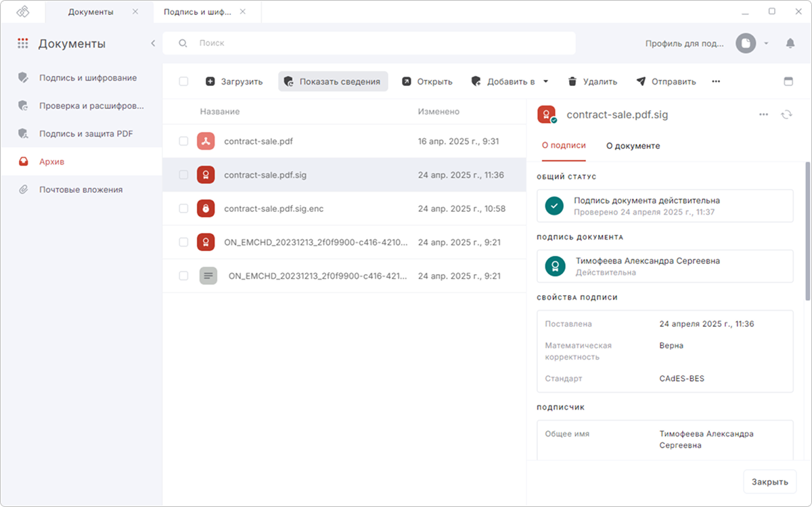This screenshot has width=812, height=507.
Task: Open the red apps grid icon
Action: 23,43
